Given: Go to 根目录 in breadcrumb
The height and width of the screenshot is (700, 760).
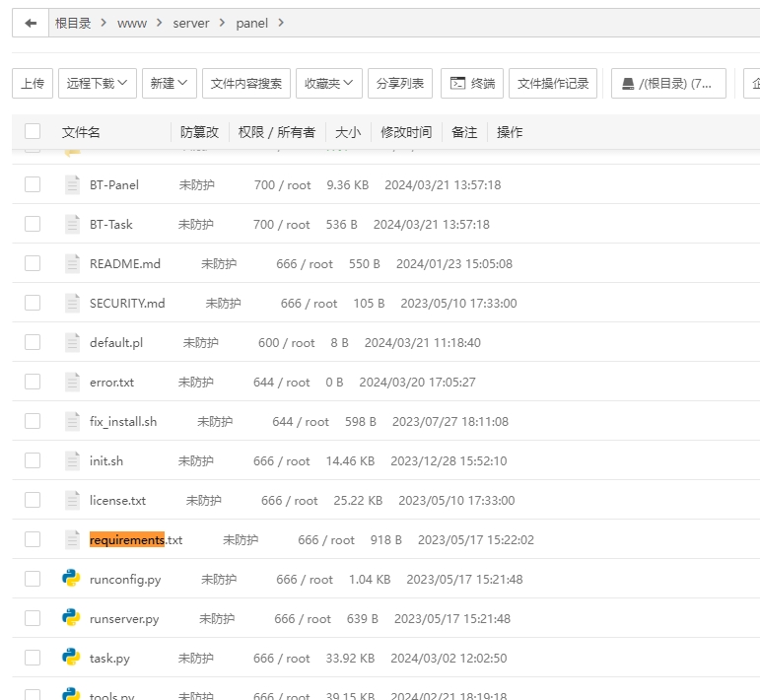Looking at the screenshot, I should (73, 23).
